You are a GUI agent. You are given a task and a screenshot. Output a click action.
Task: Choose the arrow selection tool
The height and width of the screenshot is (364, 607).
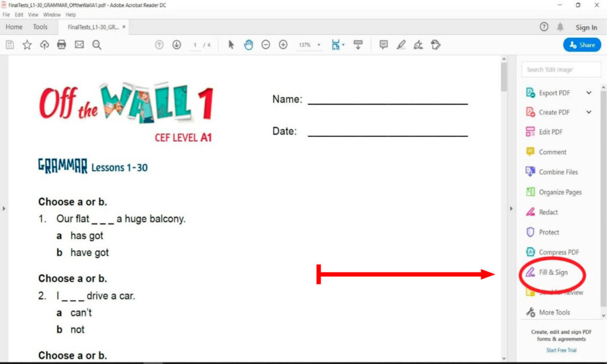(x=231, y=45)
